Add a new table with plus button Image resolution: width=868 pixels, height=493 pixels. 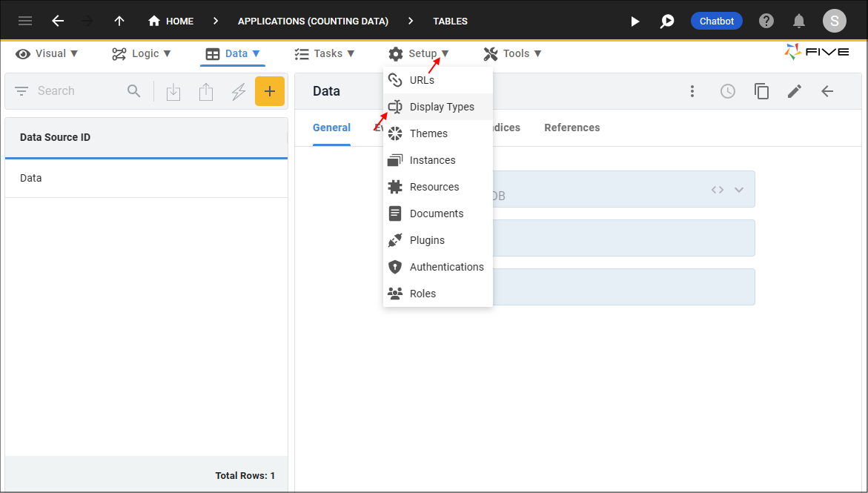click(270, 91)
